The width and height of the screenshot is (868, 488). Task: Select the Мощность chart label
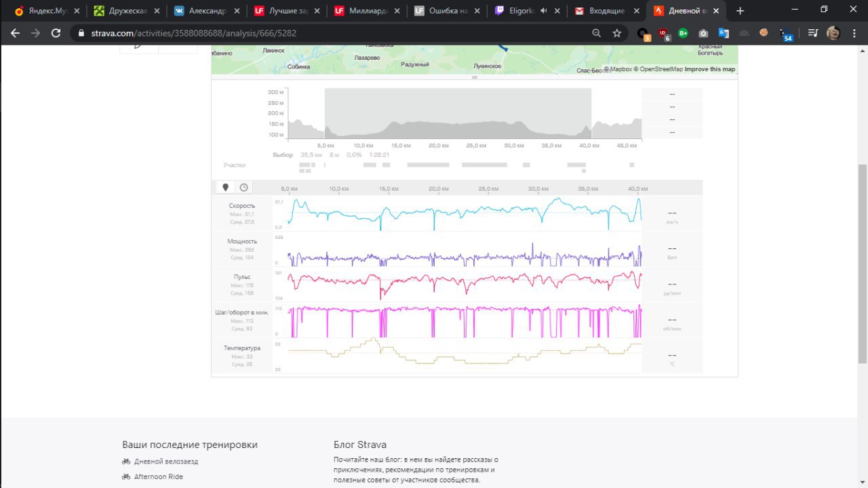[242, 241]
